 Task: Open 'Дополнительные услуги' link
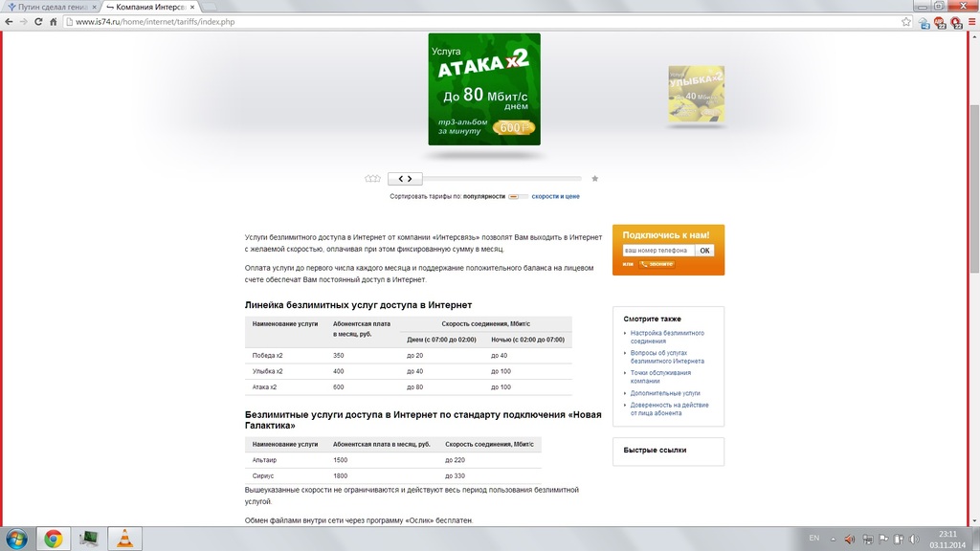pyautogui.click(x=665, y=393)
